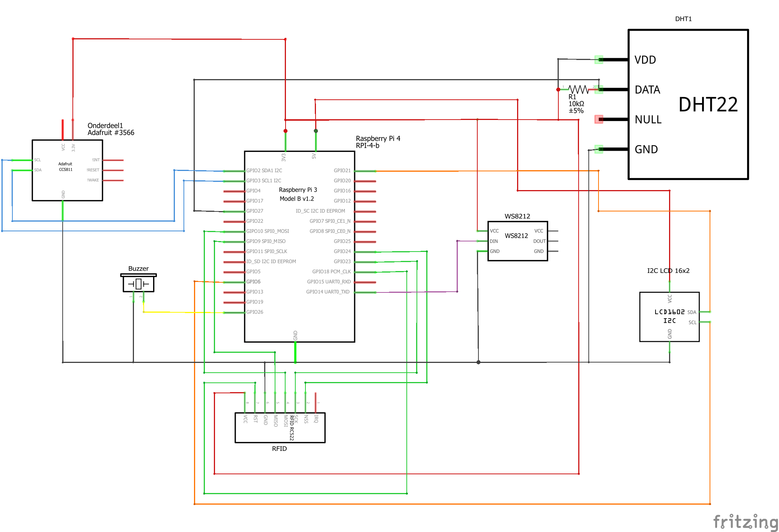Click the red junction dot above the 3V3 pin
Image resolution: width=779 pixels, height=532 pixels.
pos(286,131)
